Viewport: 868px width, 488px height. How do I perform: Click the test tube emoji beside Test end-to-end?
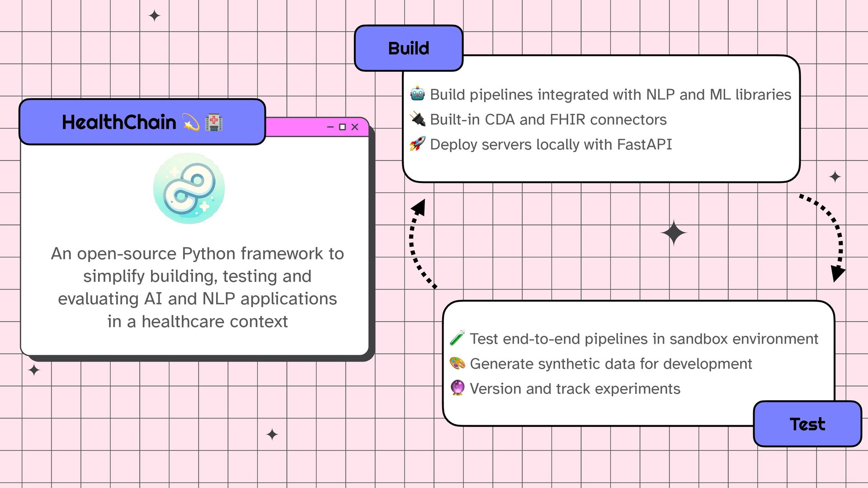(x=457, y=338)
